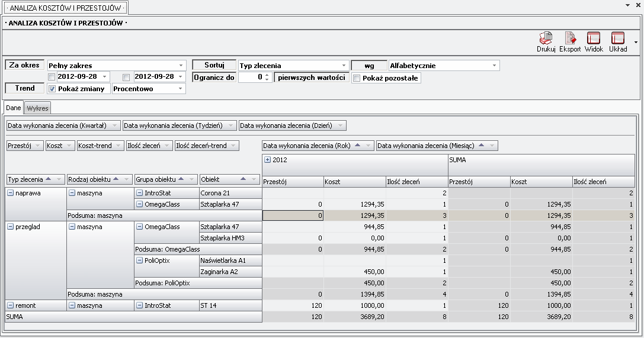Switch to the Wykres tab
This screenshot has height=338, width=644.
(38, 108)
